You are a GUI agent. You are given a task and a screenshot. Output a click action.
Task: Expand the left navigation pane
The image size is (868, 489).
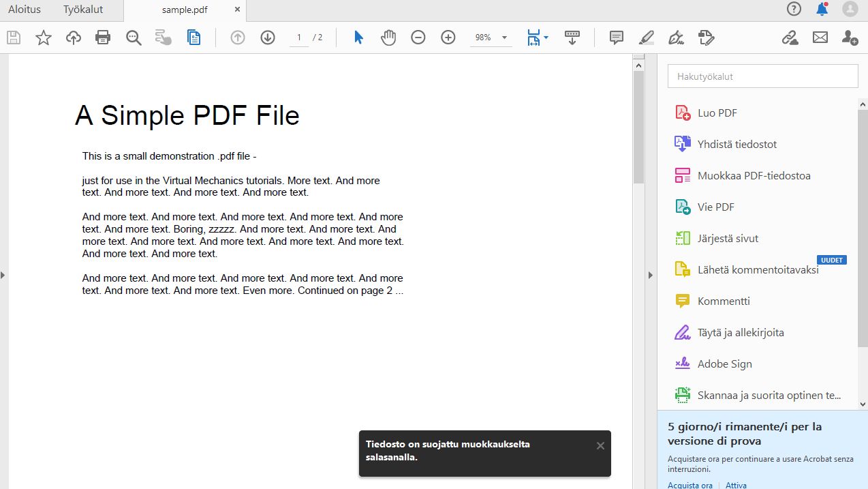(3, 275)
